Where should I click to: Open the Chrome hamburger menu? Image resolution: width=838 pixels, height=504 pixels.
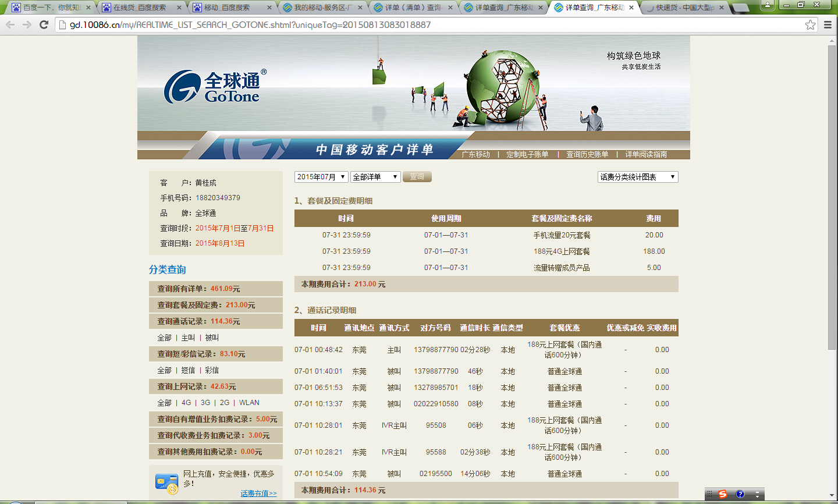(828, 24)
